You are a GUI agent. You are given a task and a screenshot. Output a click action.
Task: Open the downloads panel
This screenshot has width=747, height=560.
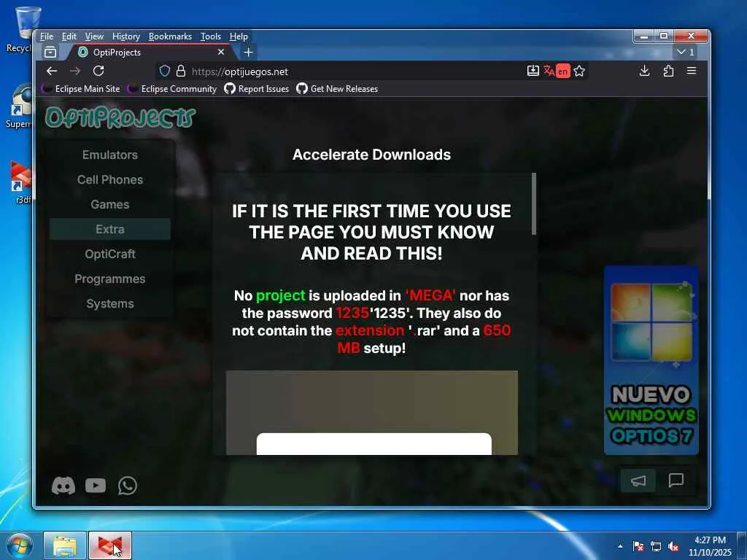644,71
